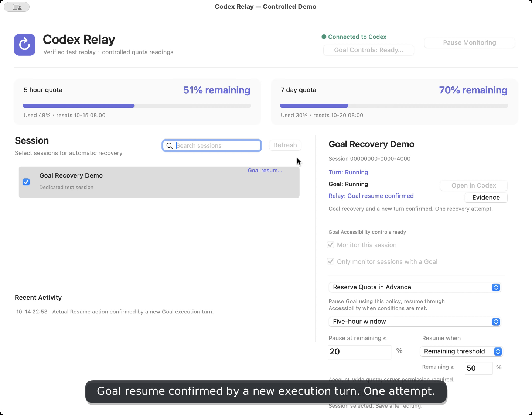The height and width of the screenshot is (415, 532).
Task: Click the Codex Relay app logo icon
Action: click(25, 45)
